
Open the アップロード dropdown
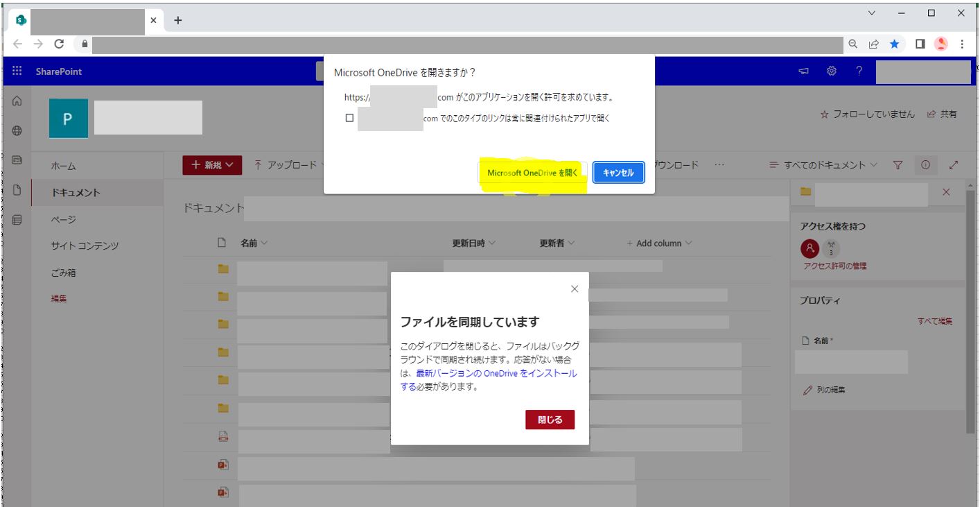[x=289, y=165]
